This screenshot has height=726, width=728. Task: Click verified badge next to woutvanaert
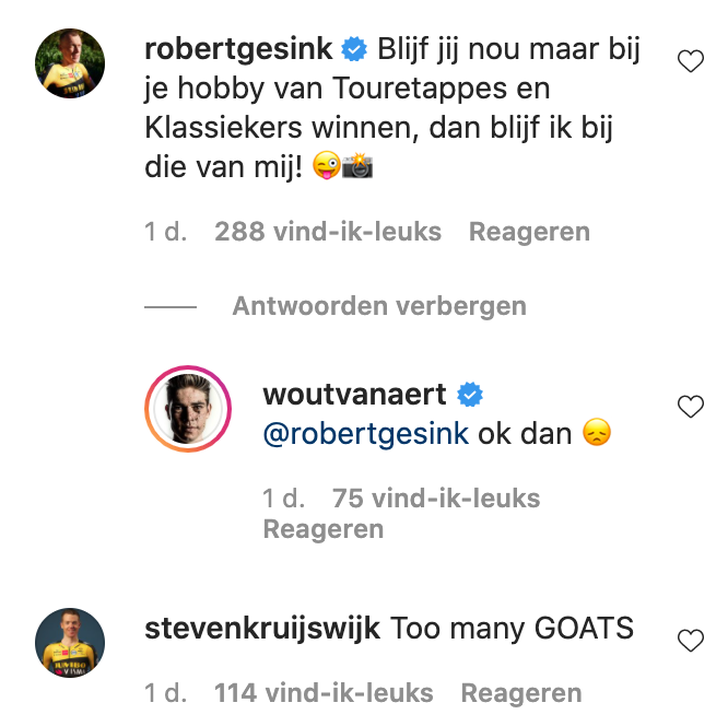470,395
